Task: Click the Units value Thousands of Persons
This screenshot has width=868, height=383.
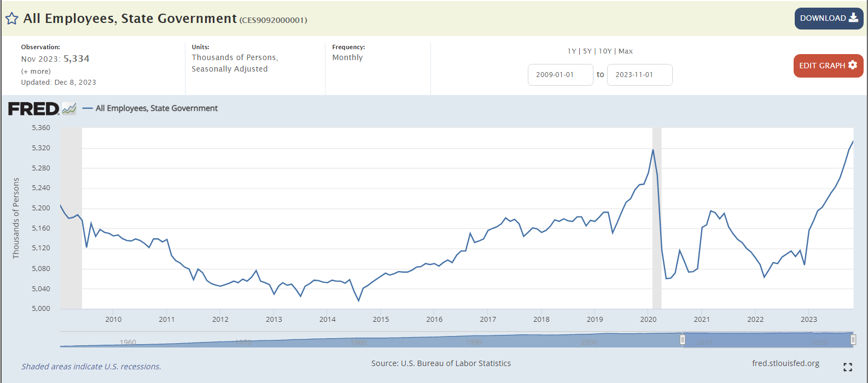Action: click(235, 57)
